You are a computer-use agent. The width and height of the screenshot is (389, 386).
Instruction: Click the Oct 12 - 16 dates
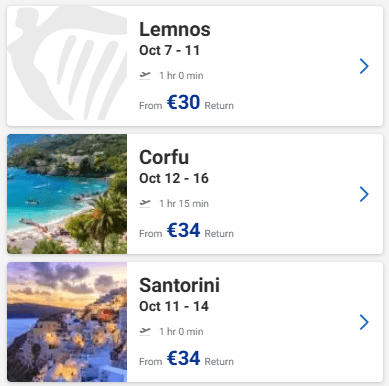(x=174, y=179)
